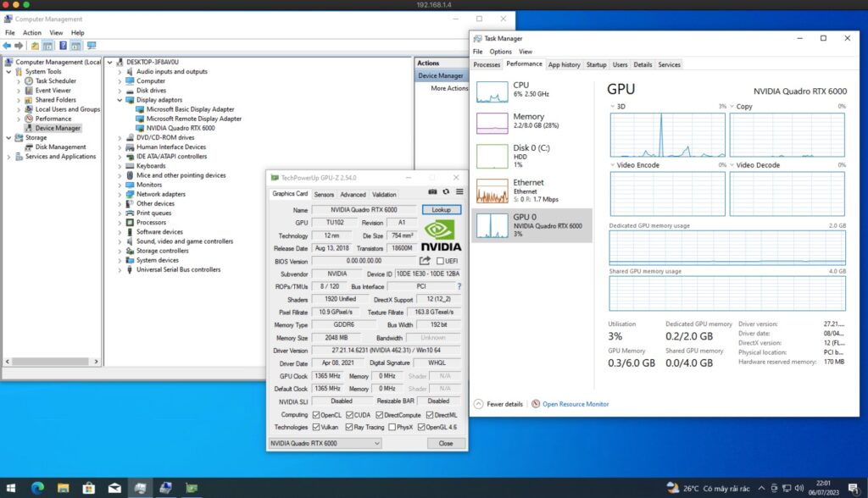Switch to the Sensors tab in GPU-Z
The width and height of the screenshot is (868, 498).
(x=324, y=194)
